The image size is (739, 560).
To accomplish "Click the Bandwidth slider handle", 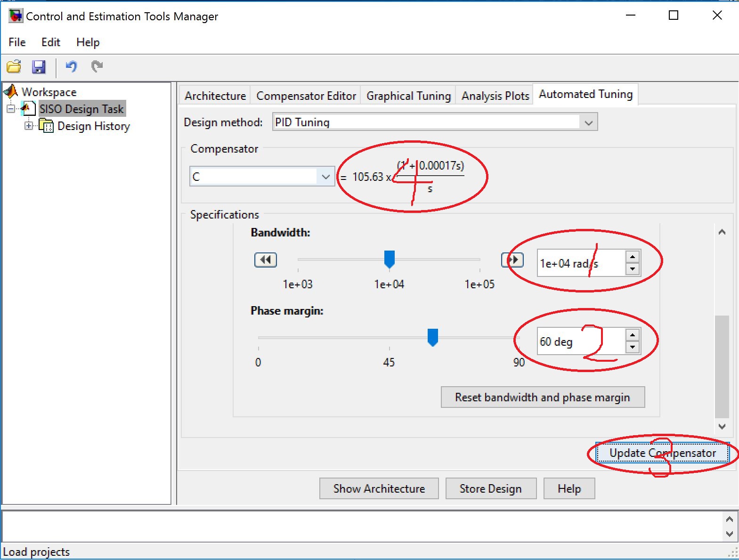I will coord(390,259).
